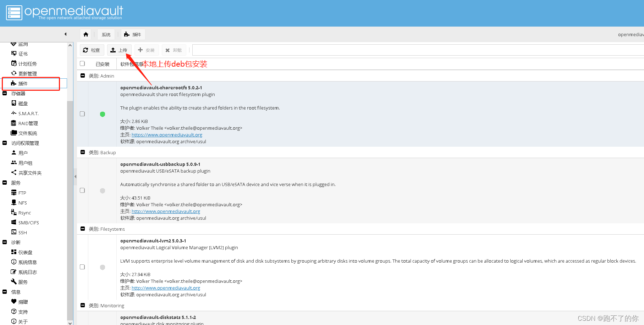Collapse the 服务 services tree section
Screen dimensions: 644x325
click(5, 183)
